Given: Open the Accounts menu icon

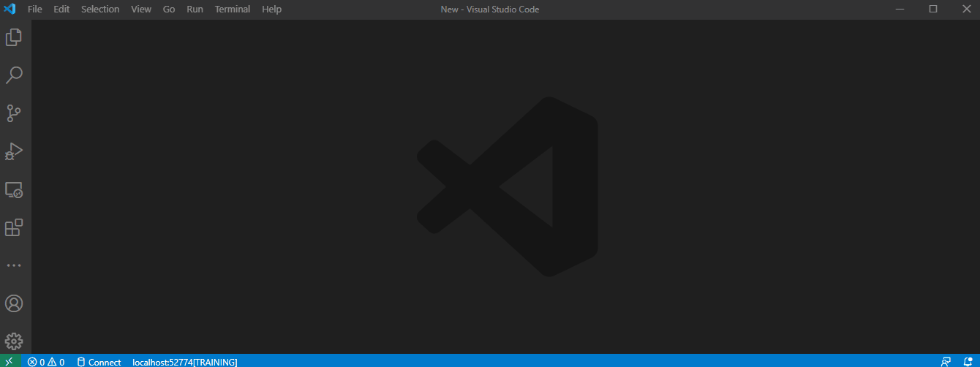Looking at the screenshot, I should click(14, 303).
